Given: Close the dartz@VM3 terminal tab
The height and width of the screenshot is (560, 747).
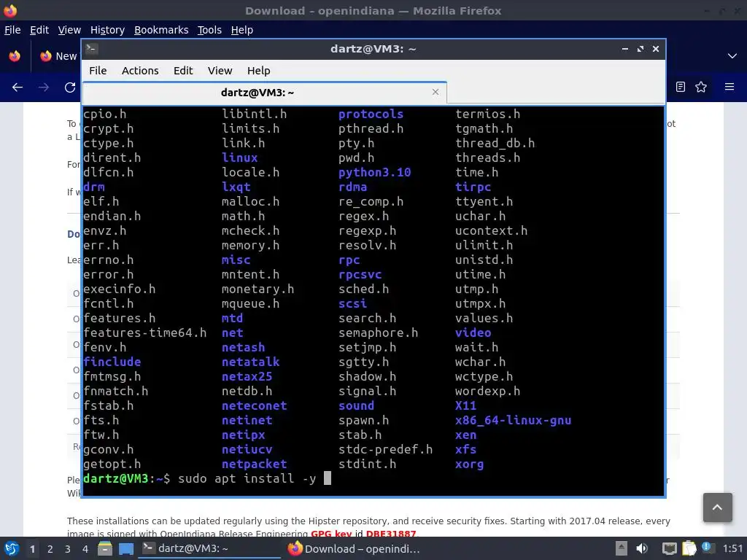Looking at the screenshot, I should [435, 92].
